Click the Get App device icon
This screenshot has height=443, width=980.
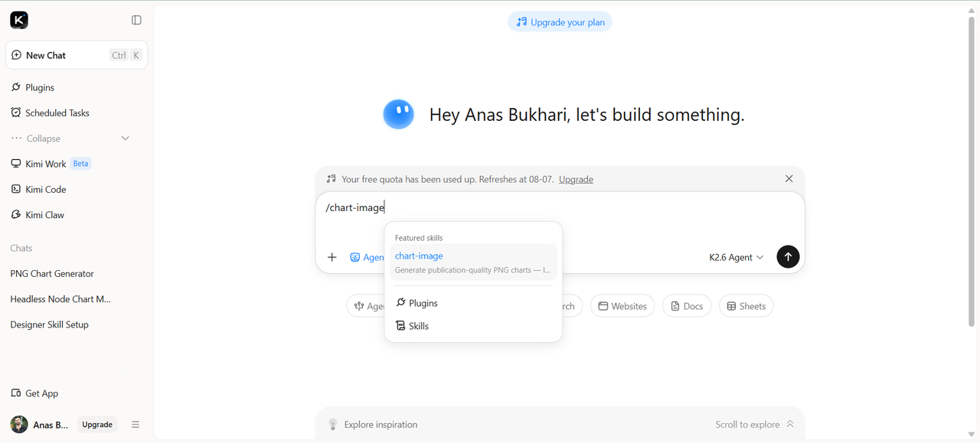click(16, 393)
